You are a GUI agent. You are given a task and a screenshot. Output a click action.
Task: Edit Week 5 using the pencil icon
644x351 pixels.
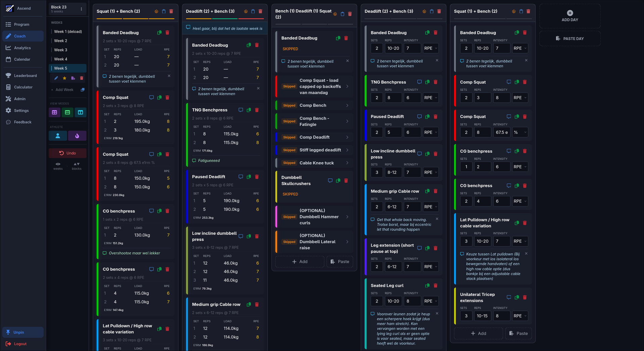(x=56, y=78)
